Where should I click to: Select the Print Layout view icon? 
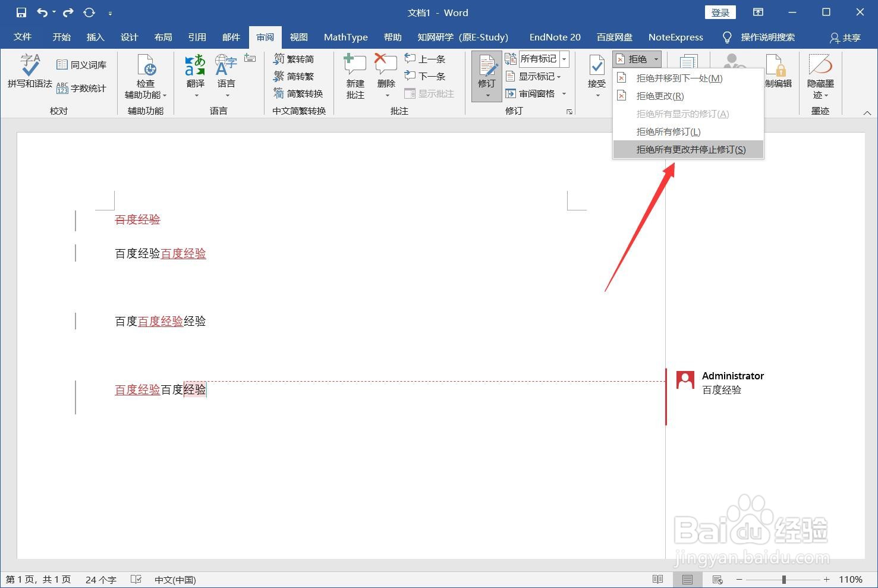pos(687,580)
